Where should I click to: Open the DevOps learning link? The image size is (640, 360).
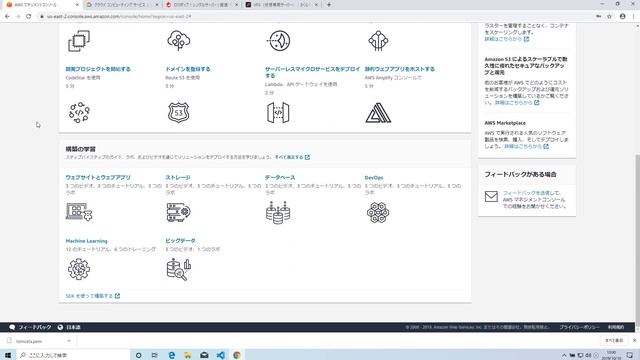tap(374, 178)
